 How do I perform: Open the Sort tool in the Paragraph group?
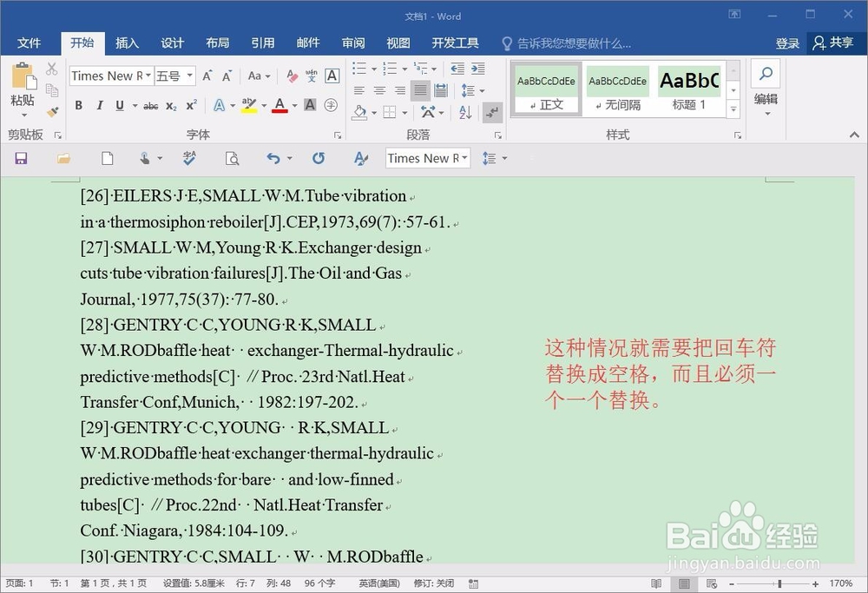tap(465, 111)
